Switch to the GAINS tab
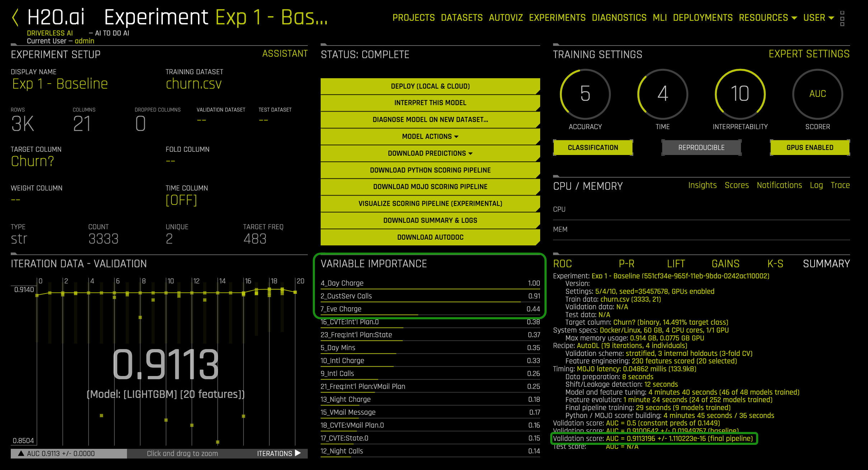Screen dimensions: 868x470 [x=726, y=264]
